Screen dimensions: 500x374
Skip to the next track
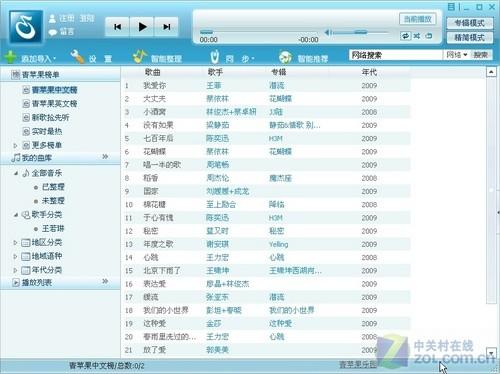pyautogui.click(x=167, y=27)
